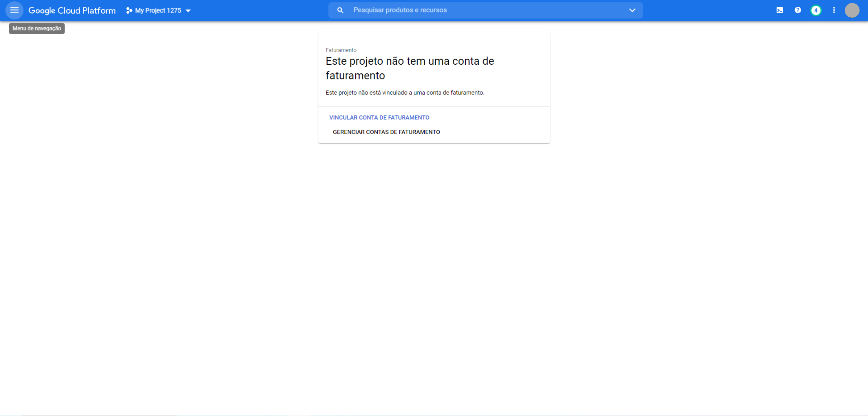Screen dimensions: 868x416
Task: Open the My Project 1275 project selector
Action: click(158, 10)
